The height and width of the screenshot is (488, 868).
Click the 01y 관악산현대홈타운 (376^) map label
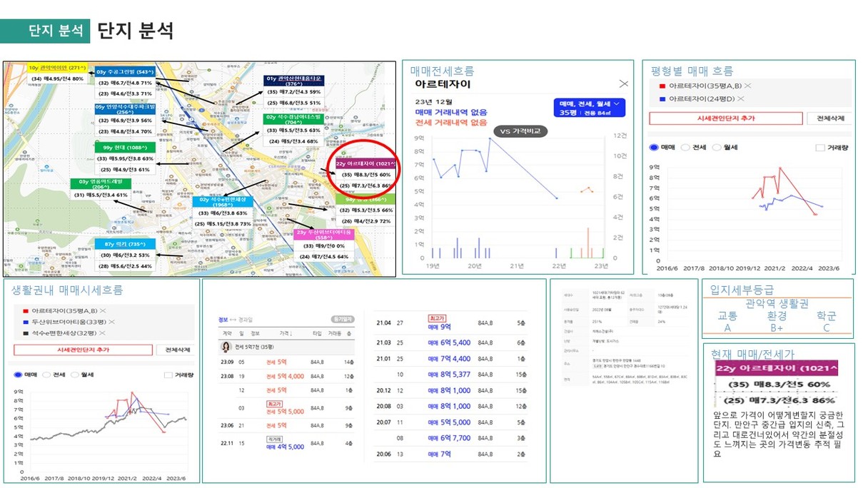click(x=294, y=81)
